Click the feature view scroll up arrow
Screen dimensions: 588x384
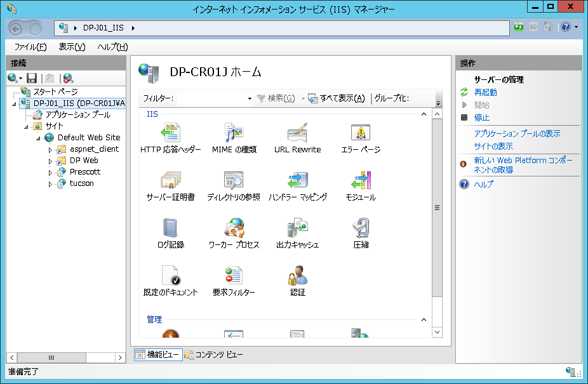coord(437,114)
